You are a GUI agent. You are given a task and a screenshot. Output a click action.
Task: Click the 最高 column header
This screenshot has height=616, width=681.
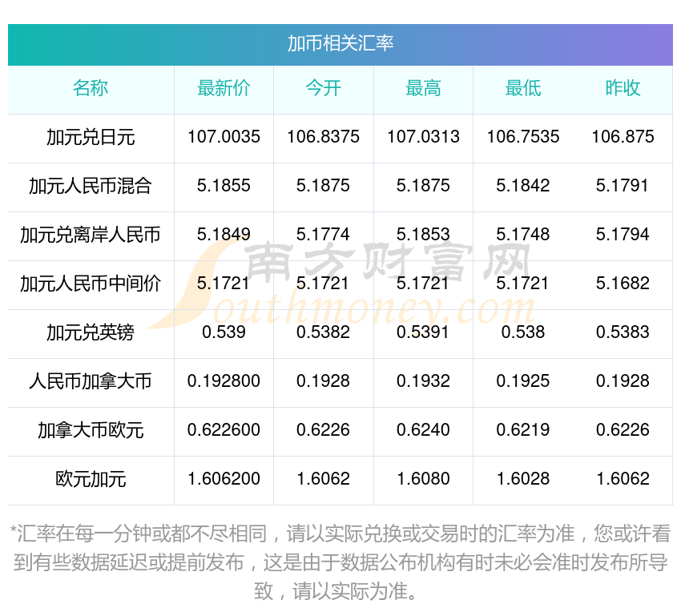pos(424,88)
